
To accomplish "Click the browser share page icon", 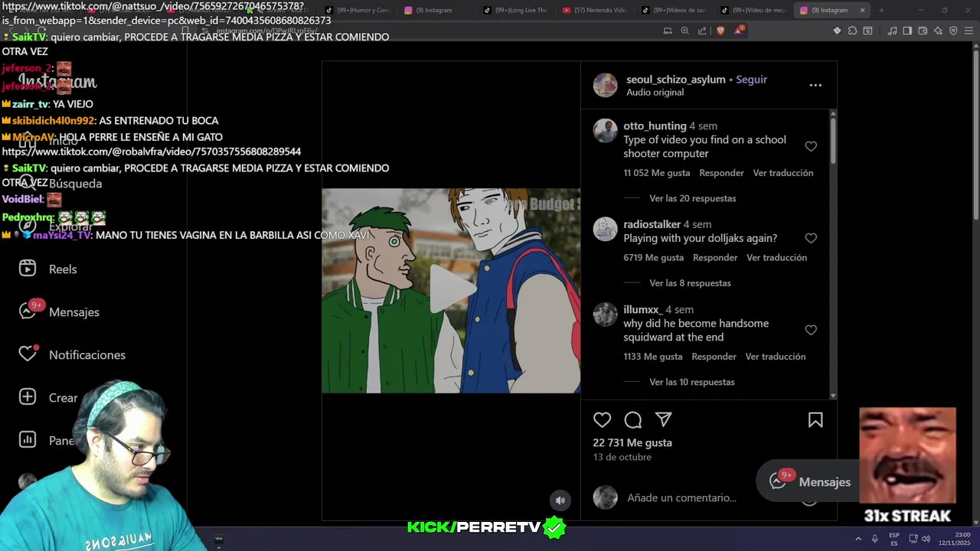I will pyautogui.click(x=702, y=31).
